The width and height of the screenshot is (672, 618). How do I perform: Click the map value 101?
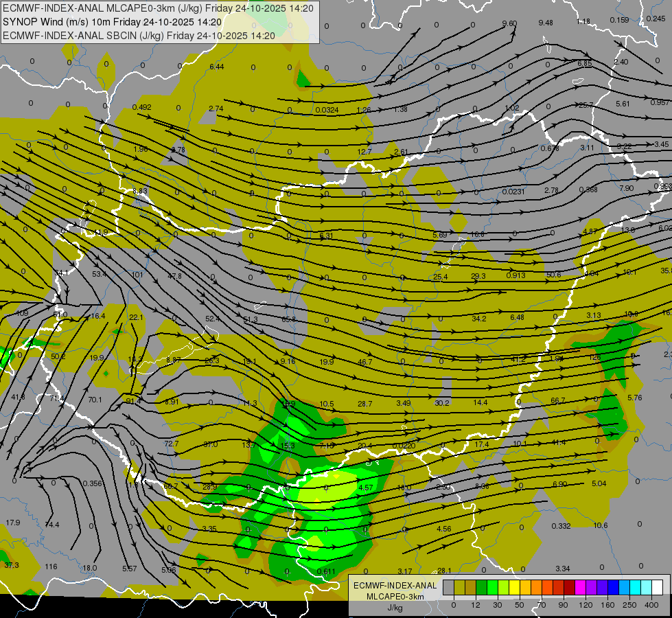(137, 275)
